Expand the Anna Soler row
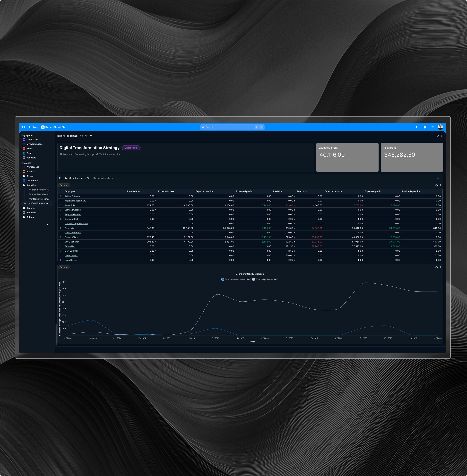 tap(61, 205)
